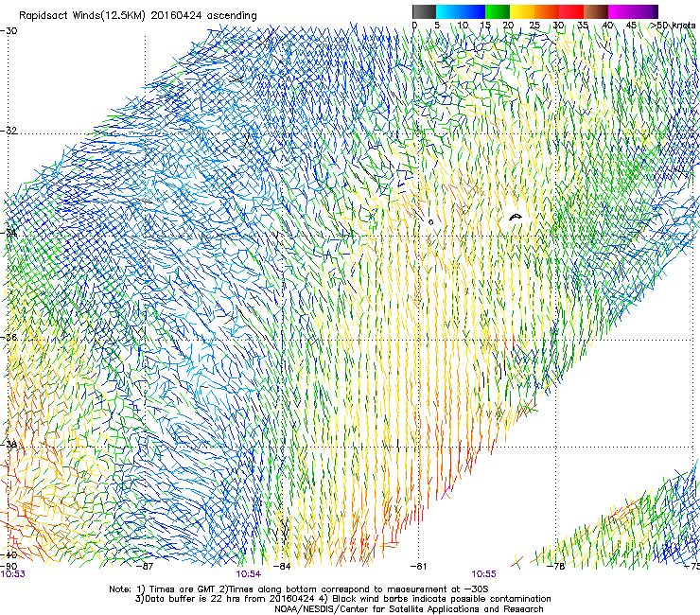Image resolution: width=700 pixels, height=615 pixels.
Task: Click the gray 0-5 knots color swatch
Action: [x=424, y=11]
